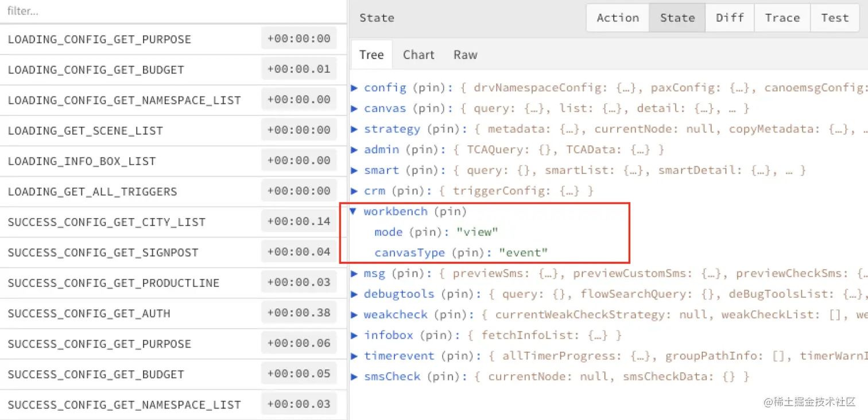The image size is (868, 420).
Task: Select the SUCCESS_CONFIG_GET_AUTH action
Action: (x=89, y=313)
